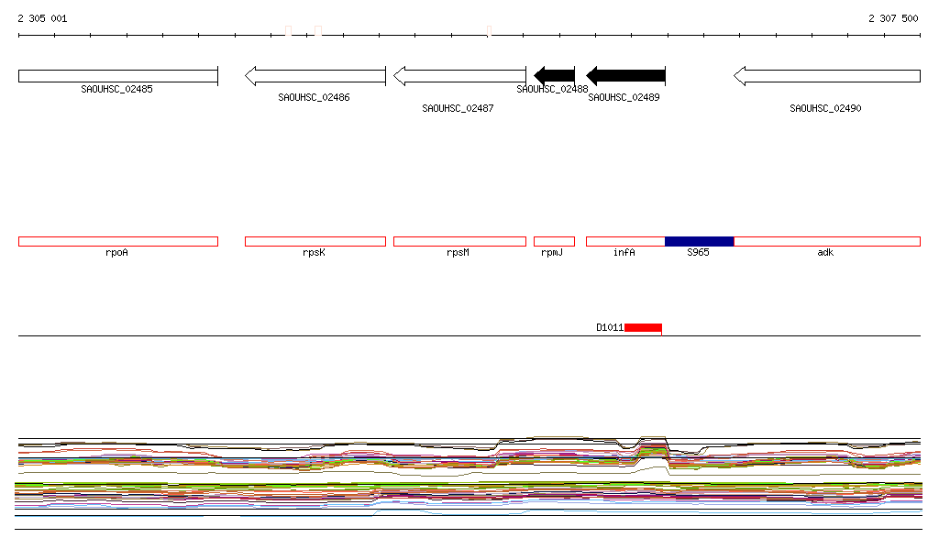Select the solid red D1011 bar
939x560 pixels.
[643, 327]
